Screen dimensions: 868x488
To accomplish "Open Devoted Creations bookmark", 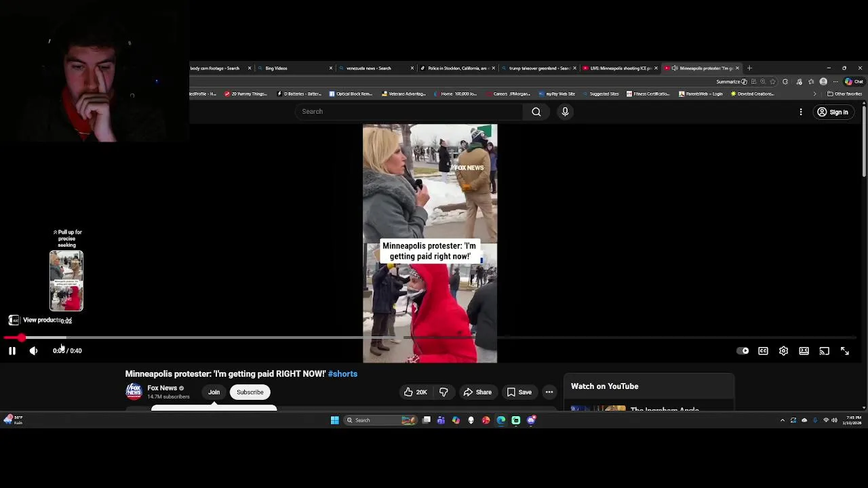I will (x=752, y=94).
